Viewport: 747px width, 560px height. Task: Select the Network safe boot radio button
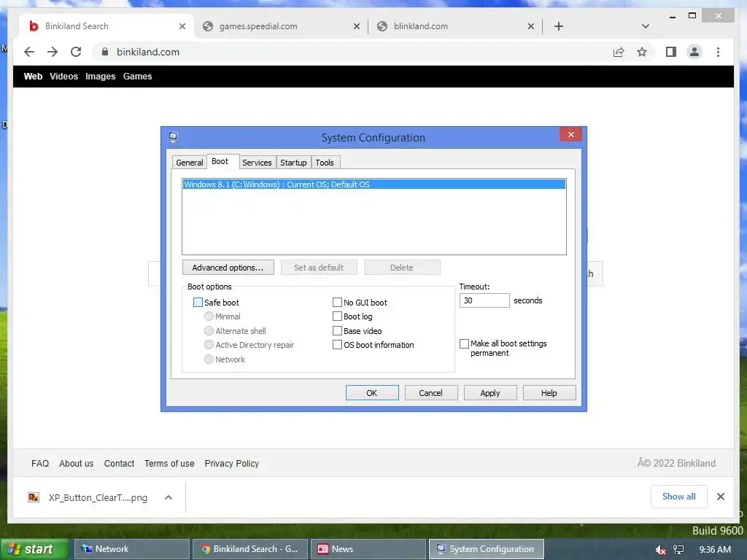(x=209, y=359)
